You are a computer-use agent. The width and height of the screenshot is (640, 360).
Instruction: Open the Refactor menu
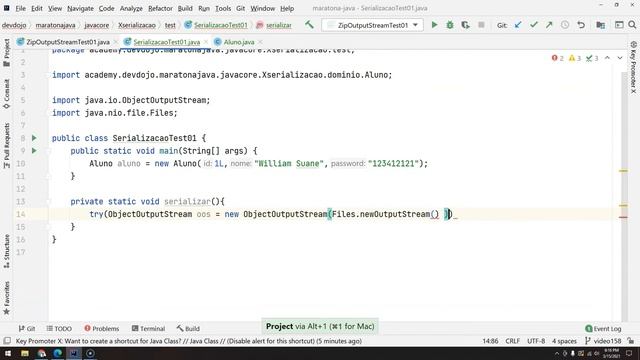coord(160,8)
